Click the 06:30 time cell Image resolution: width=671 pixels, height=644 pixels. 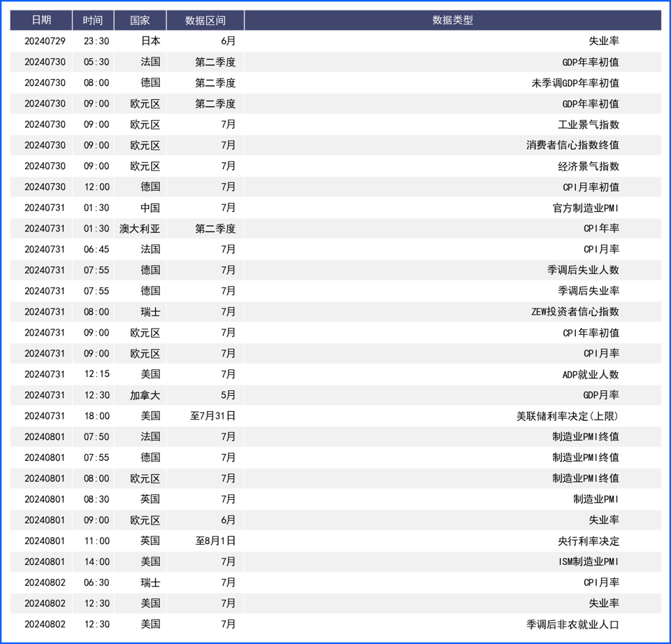[96, 582]
